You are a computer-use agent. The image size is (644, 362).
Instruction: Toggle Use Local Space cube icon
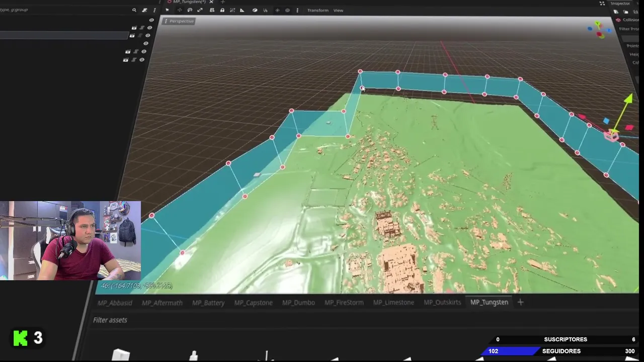tap(255, 10)
